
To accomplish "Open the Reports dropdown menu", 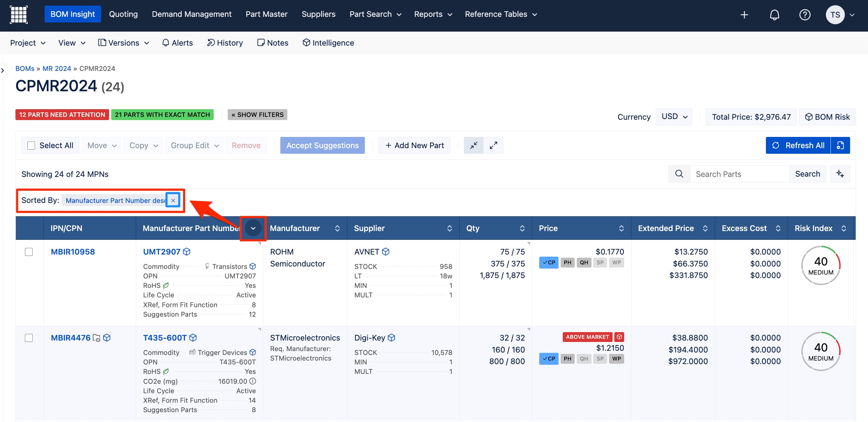I will pos(433,14).
